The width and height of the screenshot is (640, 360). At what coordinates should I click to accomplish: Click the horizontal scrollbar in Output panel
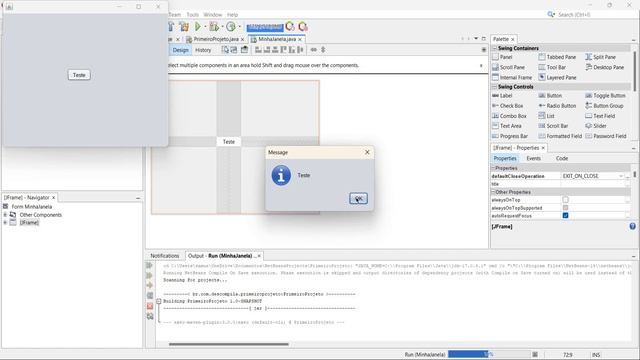(229, 344)
